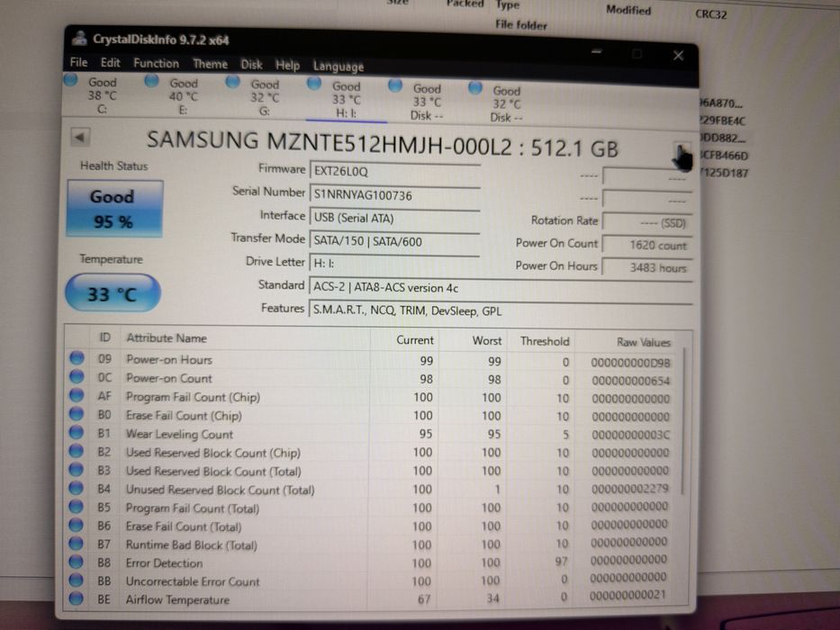The image size is (840, 630).
Task: Click status icon of Power-on Hours row
Action: click(x=77, y=358)
